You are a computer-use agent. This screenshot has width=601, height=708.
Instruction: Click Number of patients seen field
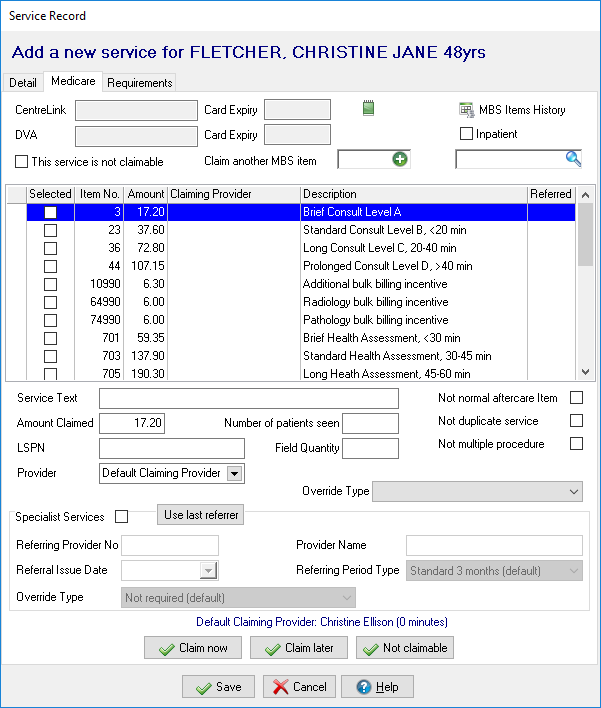[x=370, y=424]
